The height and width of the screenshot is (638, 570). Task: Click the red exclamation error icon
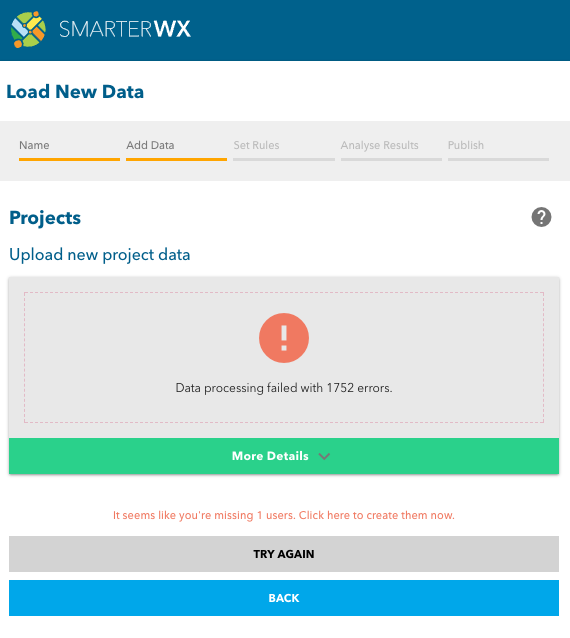[x=284, y=338]
